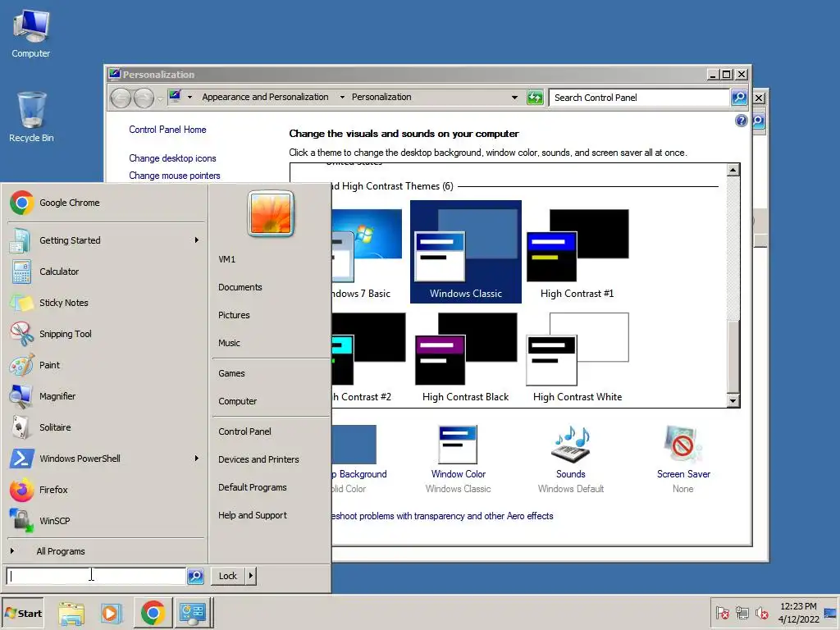The height and width of the screenshot is (630, 840).
Task: Open Pictures from Start menu
Action: click(234, 315)
